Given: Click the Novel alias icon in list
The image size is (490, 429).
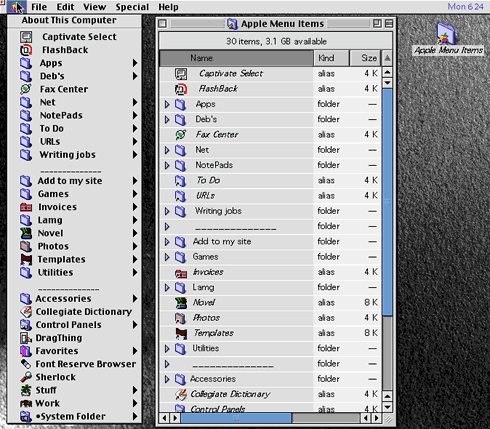Looking at the screenshot, I should pos(181,303).
